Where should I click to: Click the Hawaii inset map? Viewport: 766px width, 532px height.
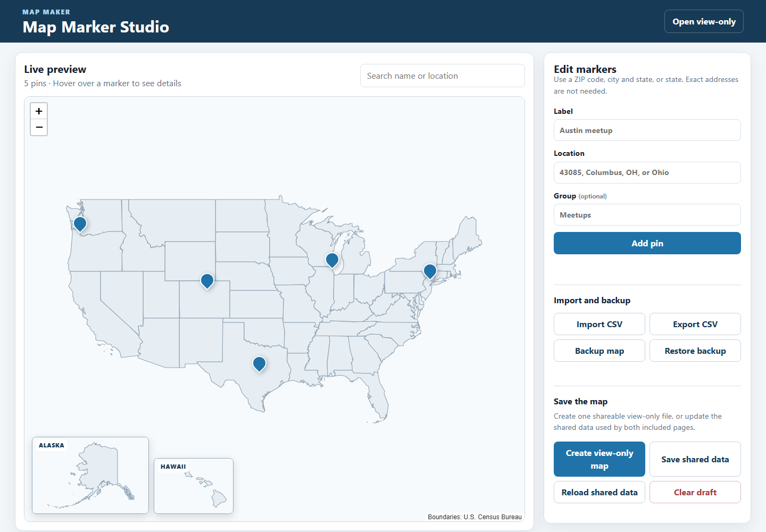pyautogui.click(x=194, y=486)
